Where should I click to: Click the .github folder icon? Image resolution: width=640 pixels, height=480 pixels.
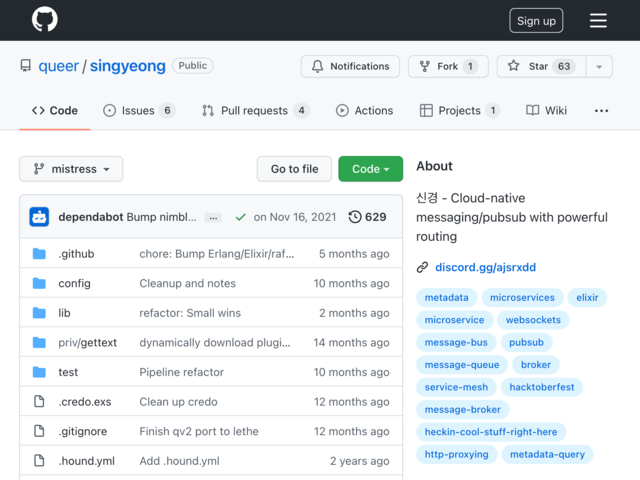[x=39, y=253]
